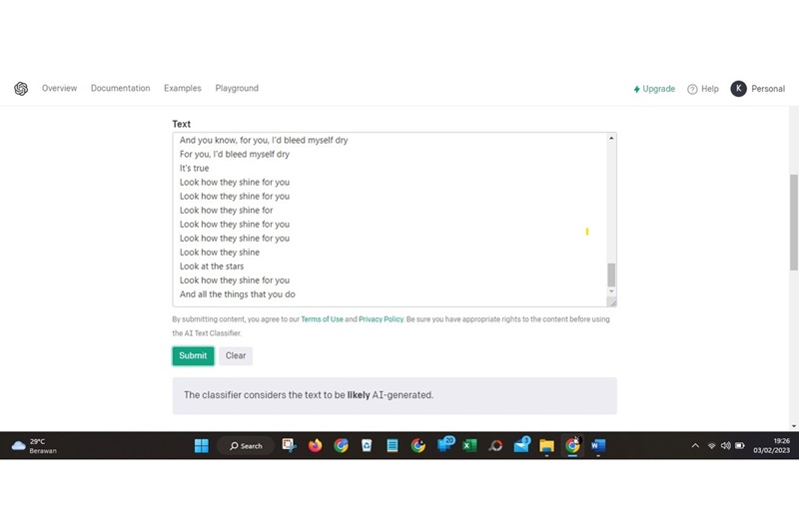Click the line "Look at the stars"
The image size is (799, 532).
coord(212,266)
